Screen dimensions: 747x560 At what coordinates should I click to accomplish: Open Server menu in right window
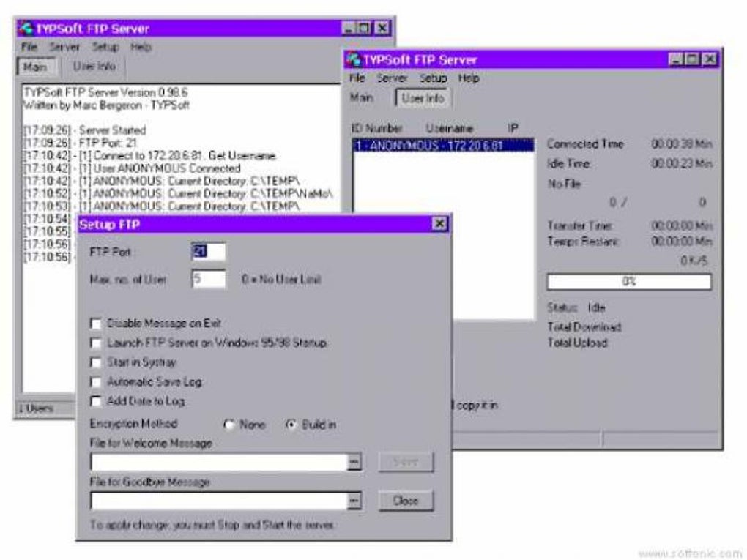pyautogui.click(x=392, y=78)
